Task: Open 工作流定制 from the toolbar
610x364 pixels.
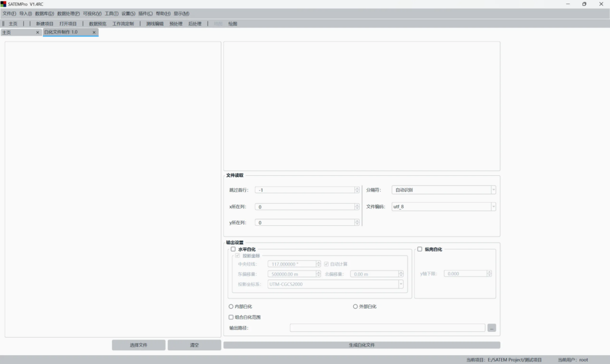Action: [123, 24]
